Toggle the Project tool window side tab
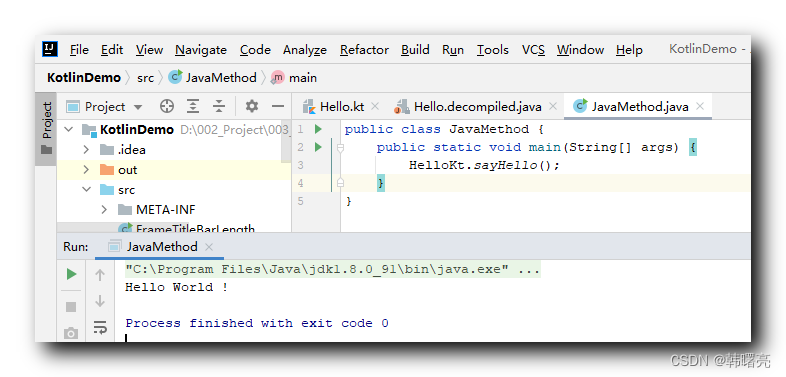Image resolution: width=786 pixels, height=377 pixels. 46,128
